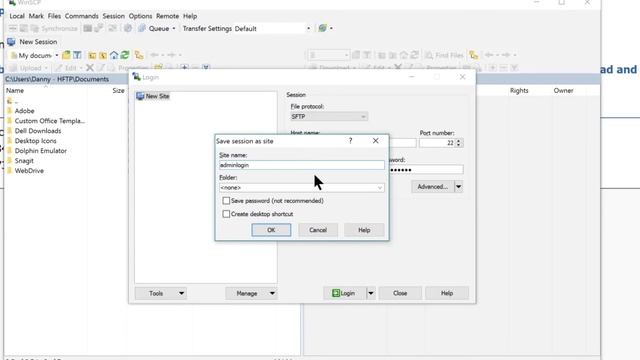Click the WebDrive folder icon
Image resolution: width=640 pixels, height=360 pixels.
point(9,171)
